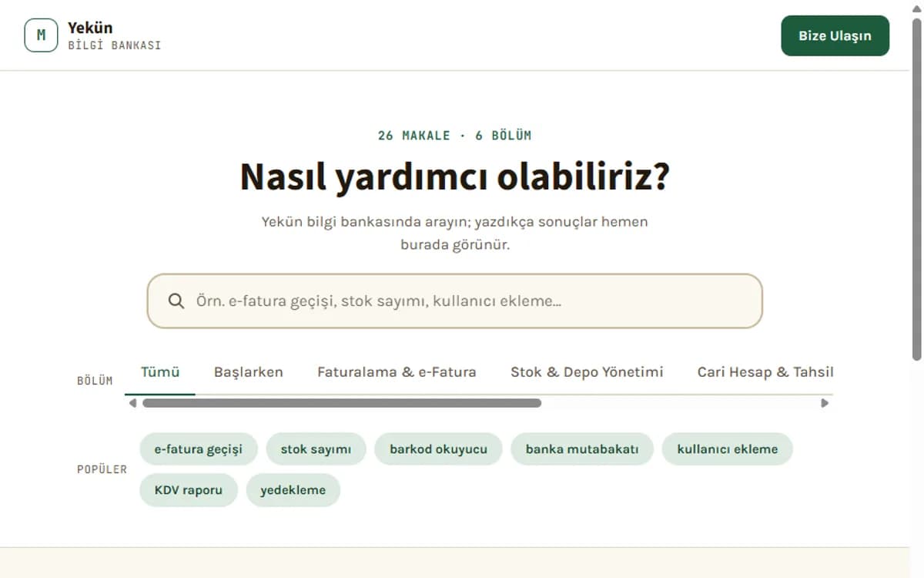Switch to the Başlarken tab
The image size is (924, 578).
[x=249, y=372]
